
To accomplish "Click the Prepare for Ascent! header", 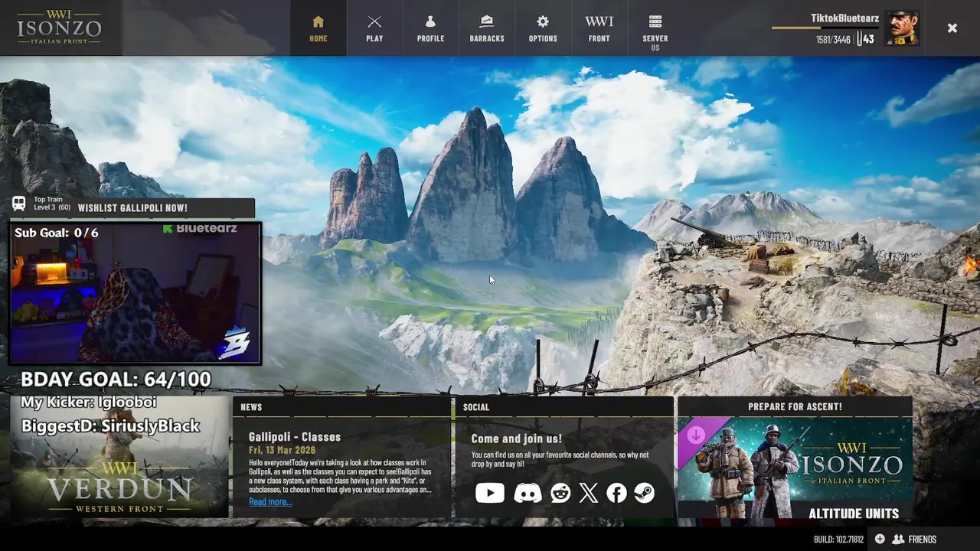I will pyautogui.click(x=795, y=407).
